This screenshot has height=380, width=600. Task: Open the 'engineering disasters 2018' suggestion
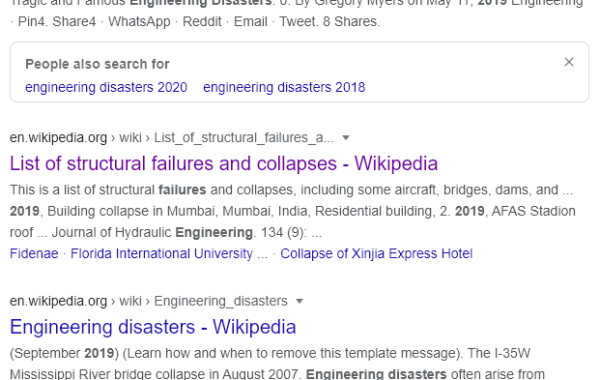pyautogui.click(x=284, y=87)
